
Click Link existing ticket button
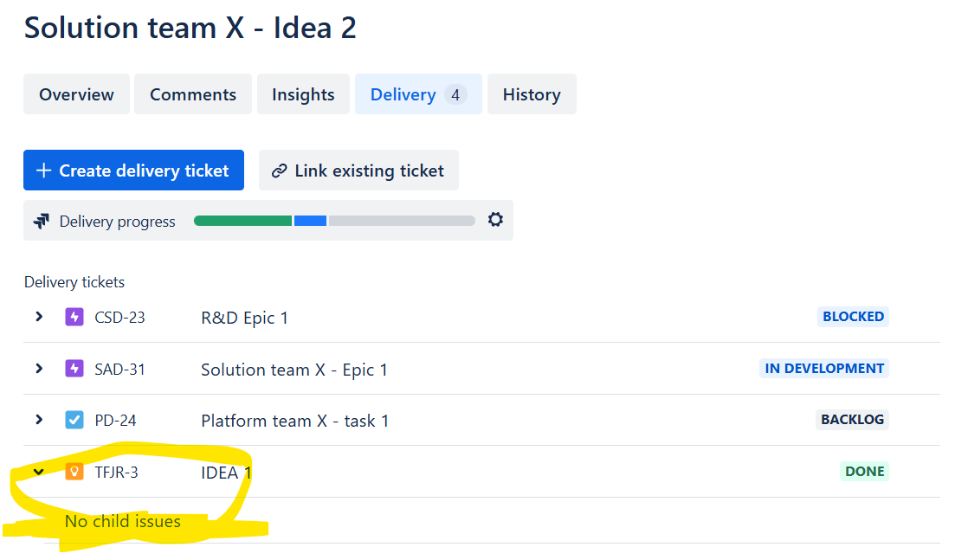pos(358,171)
